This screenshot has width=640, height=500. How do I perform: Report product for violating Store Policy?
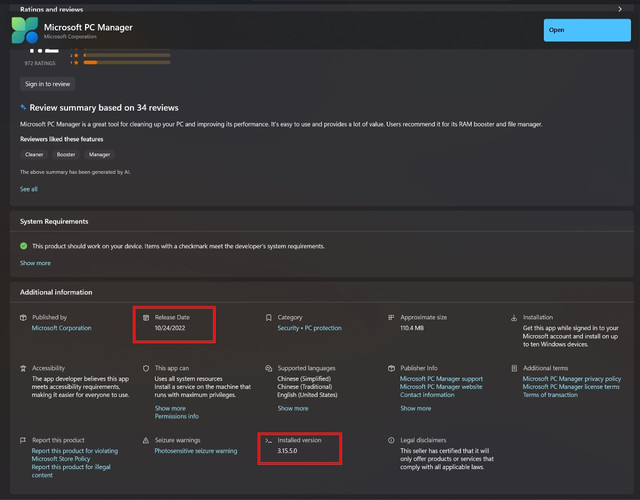pyautogui.click(x=75, y=455)
